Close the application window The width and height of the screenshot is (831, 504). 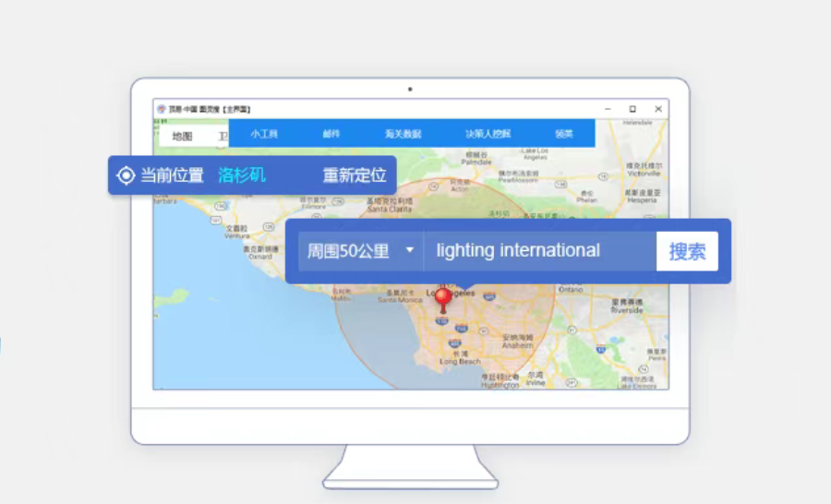(x=658, y=109)
